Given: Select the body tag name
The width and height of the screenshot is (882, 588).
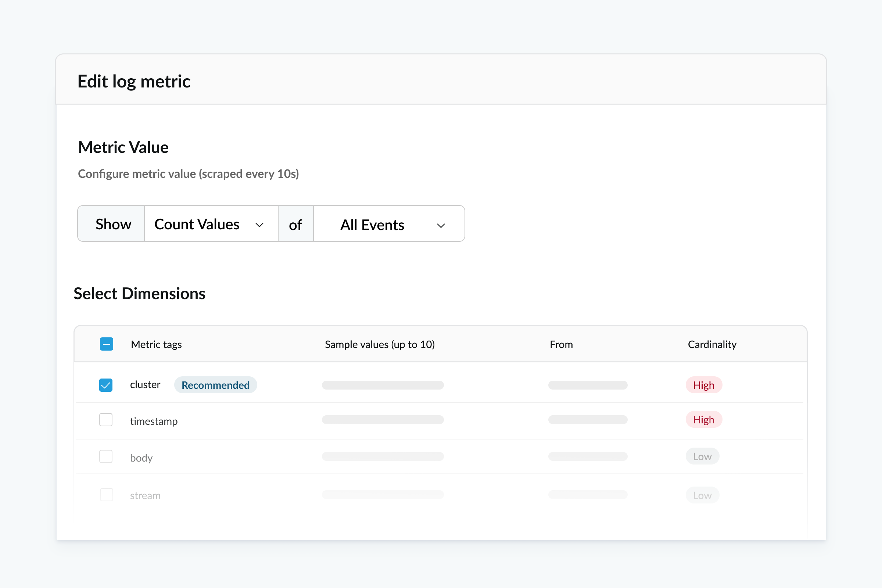Looking at the screenshot, I should [x=141, y=458].
